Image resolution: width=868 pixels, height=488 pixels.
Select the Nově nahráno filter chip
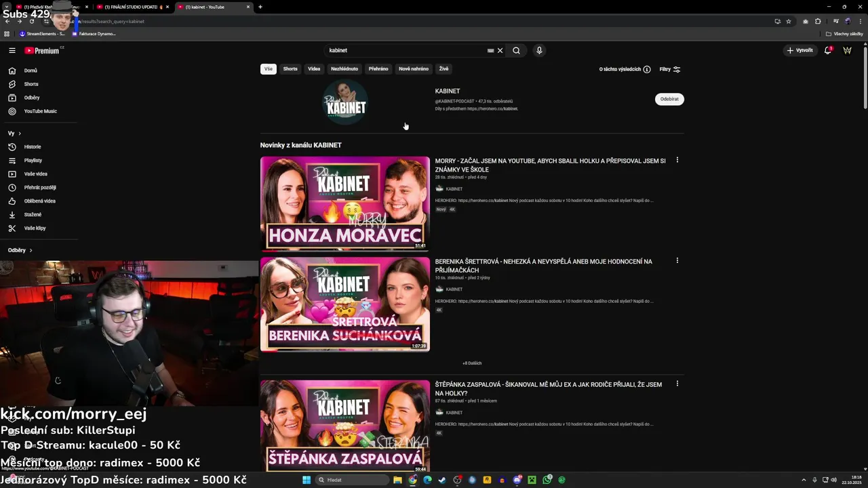click(x=414, y=69)
